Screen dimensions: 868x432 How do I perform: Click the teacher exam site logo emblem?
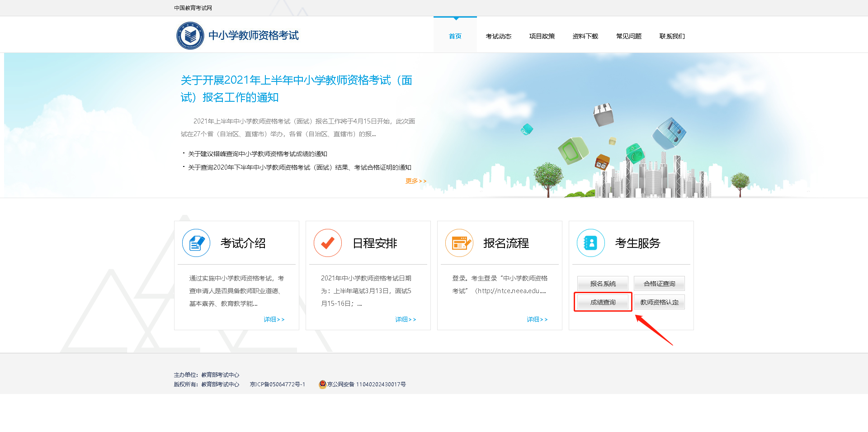coord(190,36)
